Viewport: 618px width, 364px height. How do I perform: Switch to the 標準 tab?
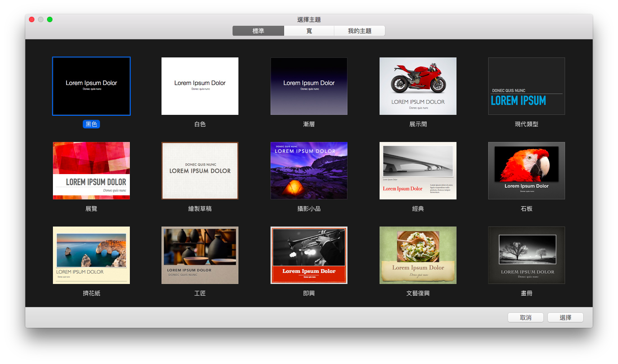pyautogui.click(x=258, y=31)
